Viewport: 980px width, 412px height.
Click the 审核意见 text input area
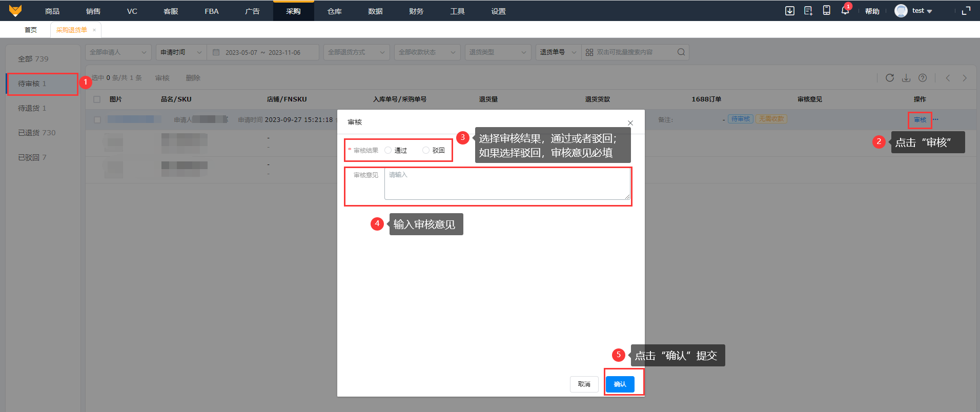coord(507,184)
